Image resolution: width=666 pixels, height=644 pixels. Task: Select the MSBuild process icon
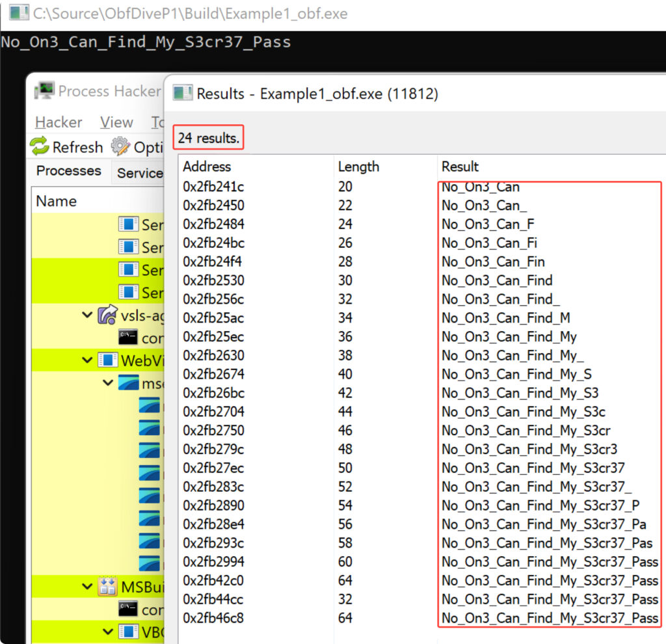tap(107, 587)
